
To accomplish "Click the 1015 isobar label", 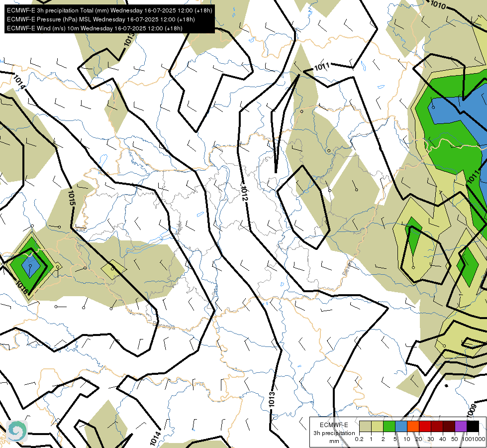I will tap(71, 198).
